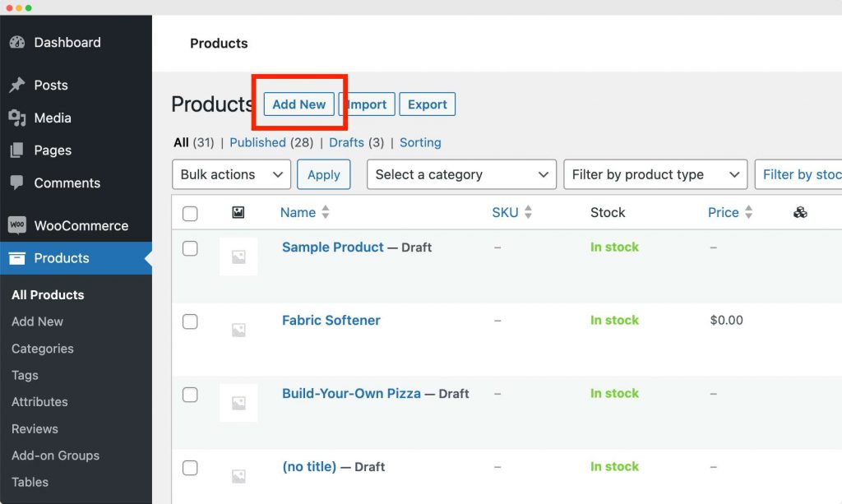Screen dimensions: 842x504
Task: Click the image column header icon
Action: tap(238, 213)
